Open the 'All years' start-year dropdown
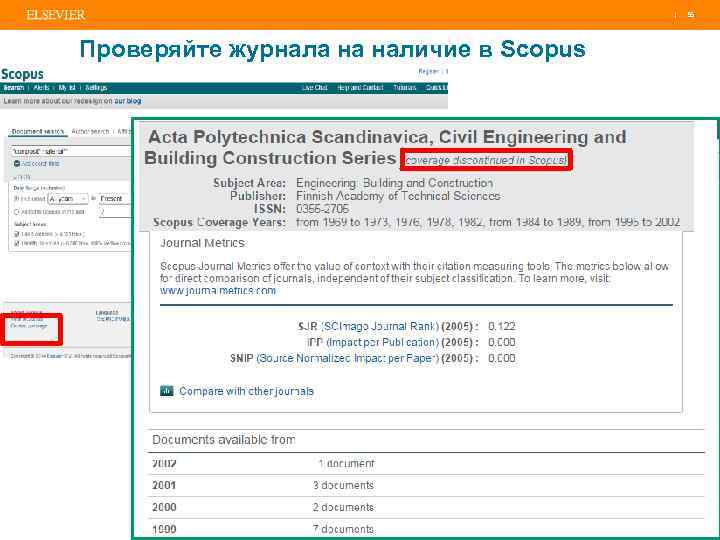 pyautogui.click(x=68, y=199)
